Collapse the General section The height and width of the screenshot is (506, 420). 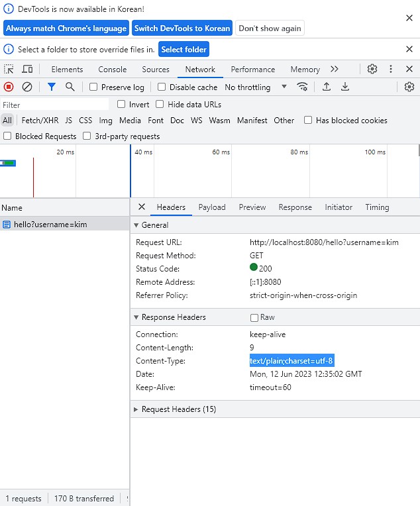(x=136, y=225)
